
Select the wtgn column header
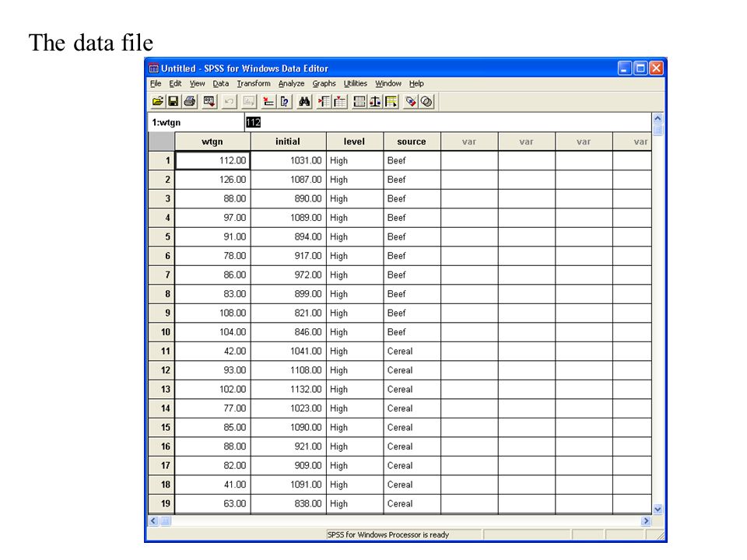[x=212, y=142]
